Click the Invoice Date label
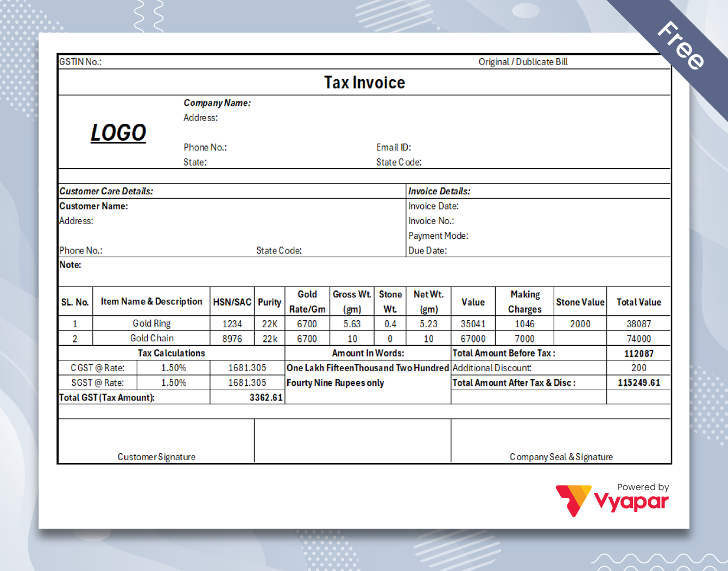Viewport: 728px width, 571px height. [x=433, y=206]
